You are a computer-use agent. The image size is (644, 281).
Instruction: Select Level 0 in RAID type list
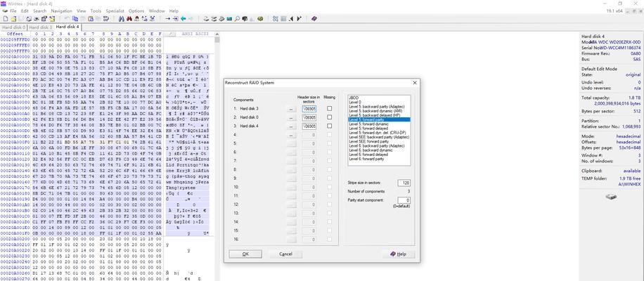[379, 102]
